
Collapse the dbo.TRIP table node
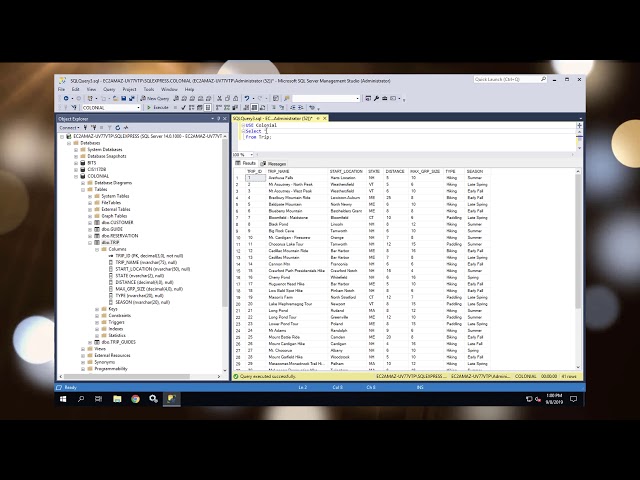click(x=90, y=242)
